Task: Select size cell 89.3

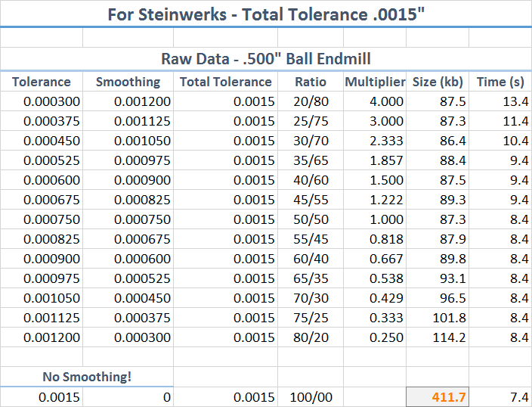Action: coord(438,200)
